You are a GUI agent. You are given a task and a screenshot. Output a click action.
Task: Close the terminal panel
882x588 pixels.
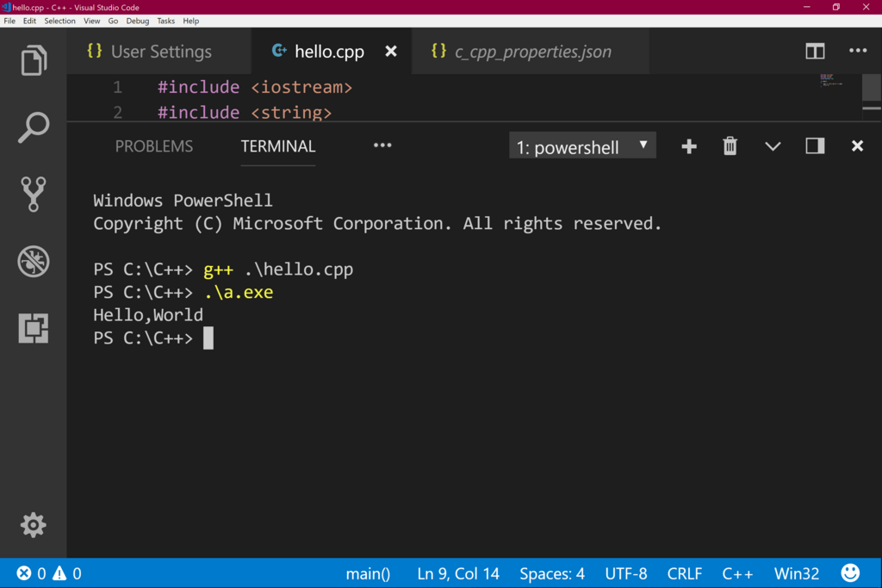(857, 146)
